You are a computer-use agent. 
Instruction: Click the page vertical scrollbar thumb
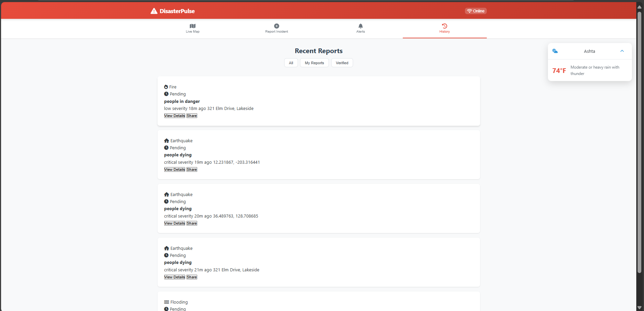tap(640, 142)
